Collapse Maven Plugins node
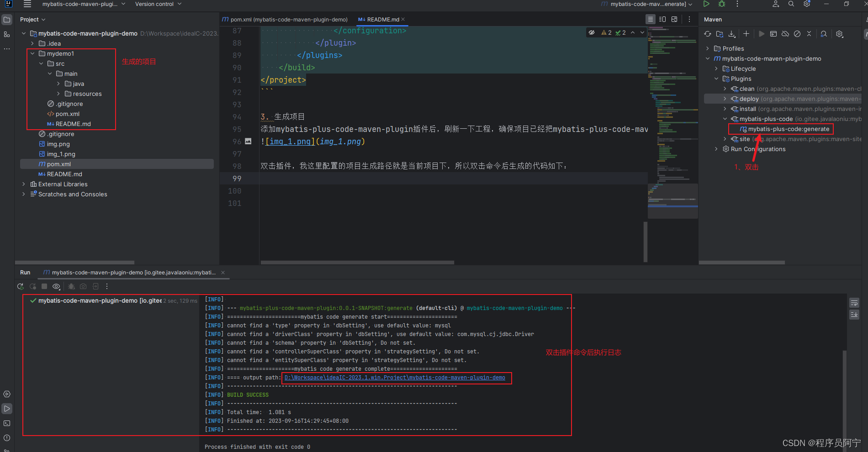The image size is (868, 452). coord(716,79)
